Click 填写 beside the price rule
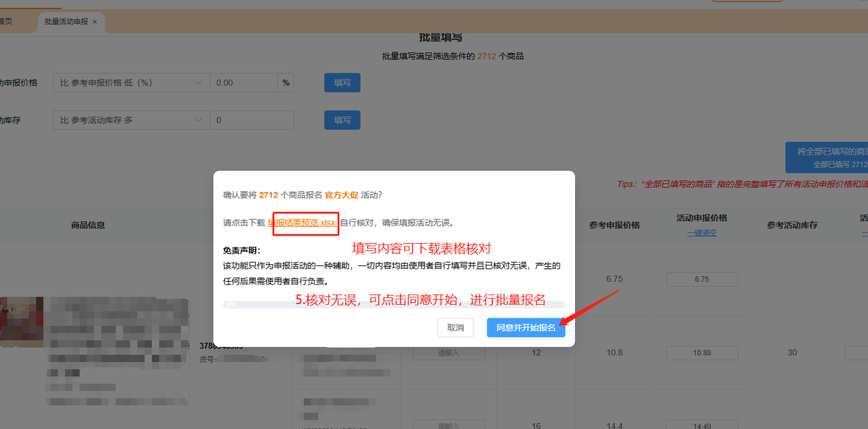868x429 pixels. pos(342,82)
